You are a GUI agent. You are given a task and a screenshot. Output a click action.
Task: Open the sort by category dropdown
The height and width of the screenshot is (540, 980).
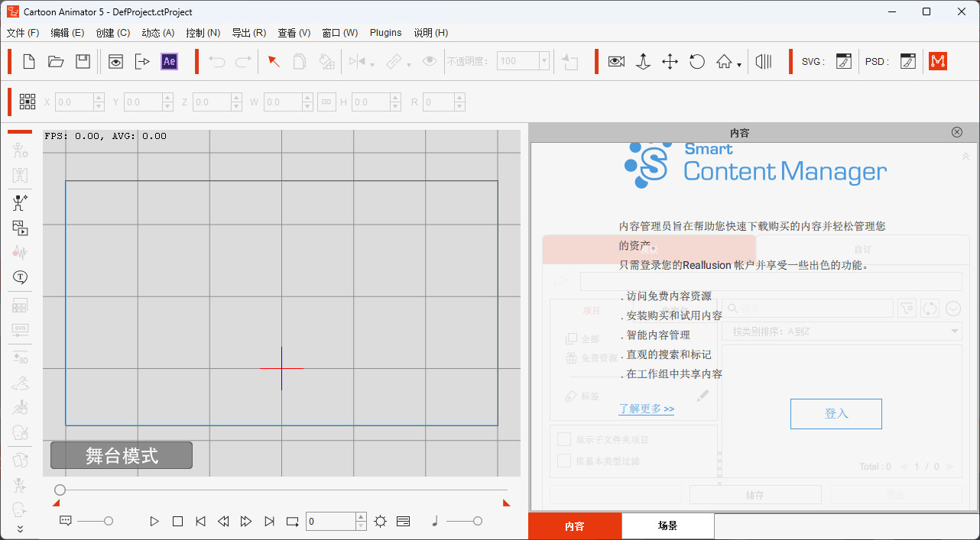842,331
